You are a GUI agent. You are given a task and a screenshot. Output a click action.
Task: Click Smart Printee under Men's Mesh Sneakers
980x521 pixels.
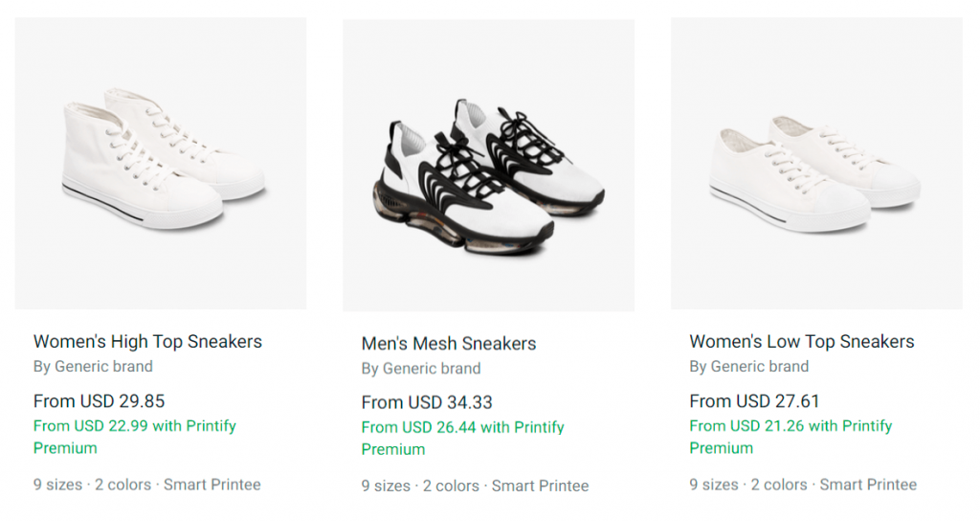click(541, 486)
